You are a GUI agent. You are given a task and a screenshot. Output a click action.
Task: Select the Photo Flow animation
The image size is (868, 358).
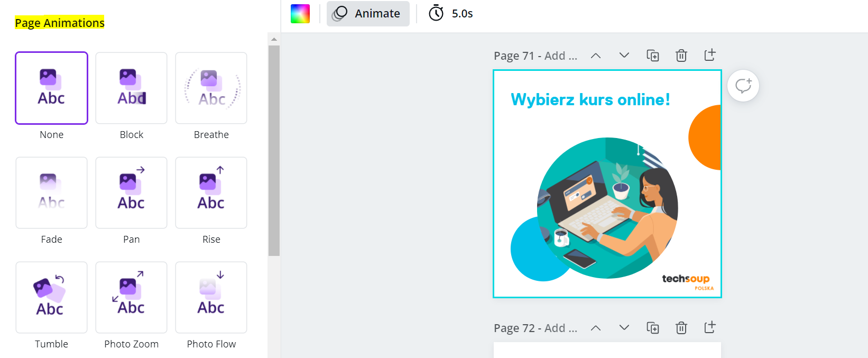tap(211, 297)
